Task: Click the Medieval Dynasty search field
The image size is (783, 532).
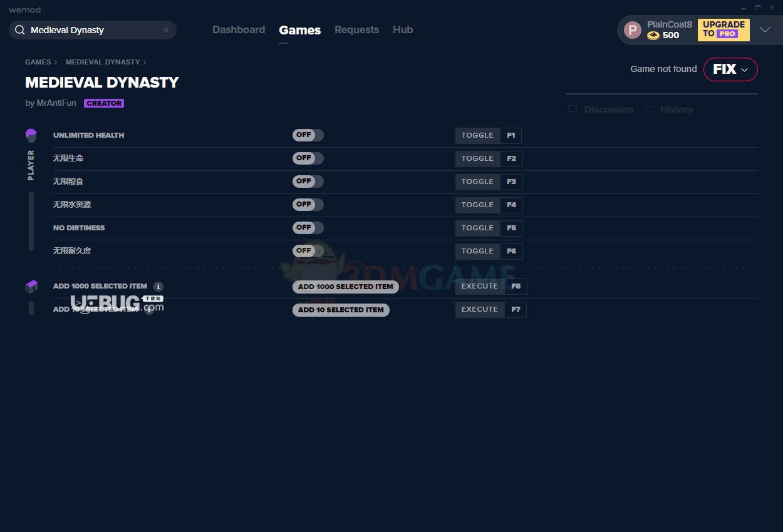Action: [93, 30]
